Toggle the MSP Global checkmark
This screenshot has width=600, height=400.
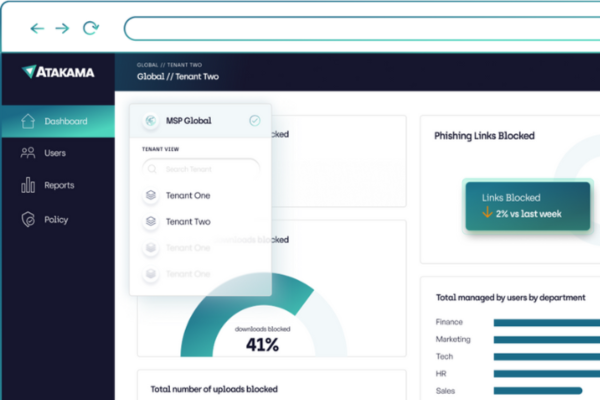[255, 121]
